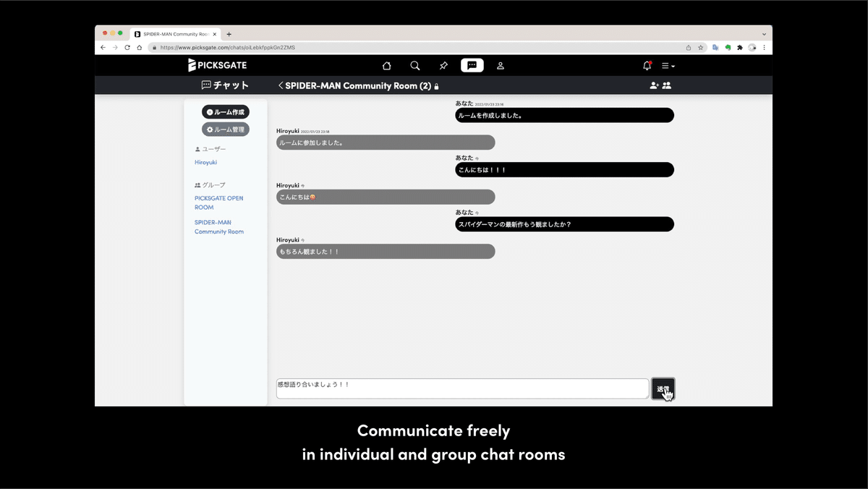Open Hiroyuki user chat in sidebar
The image size is (868, 489).
(x=205, y=163)
